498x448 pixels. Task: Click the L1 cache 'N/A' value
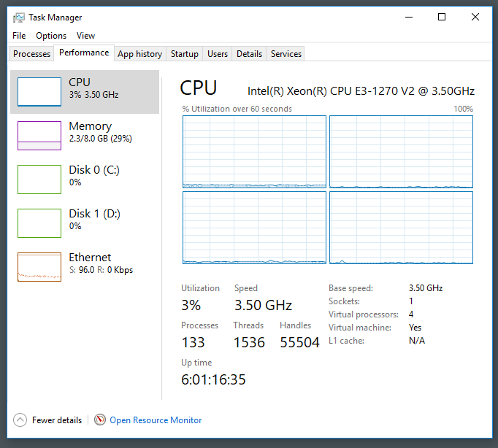[417, 341]
